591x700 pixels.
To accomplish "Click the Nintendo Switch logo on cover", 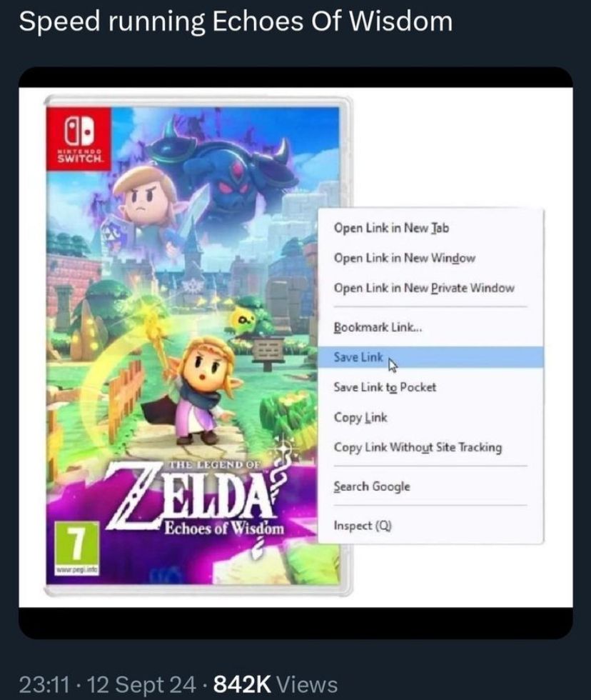I will [79, 139].
